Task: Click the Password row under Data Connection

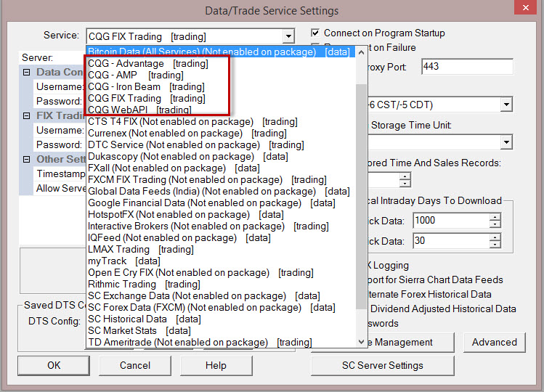Action: (x=60, y=102)
